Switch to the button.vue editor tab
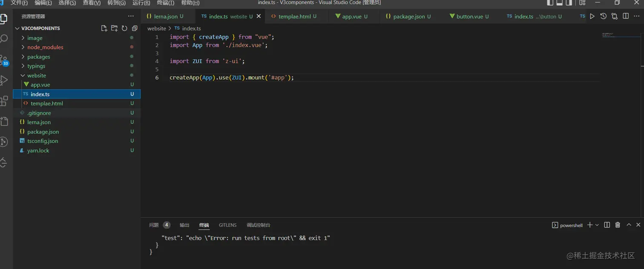644x269 pixels. (x=471, y=16)
